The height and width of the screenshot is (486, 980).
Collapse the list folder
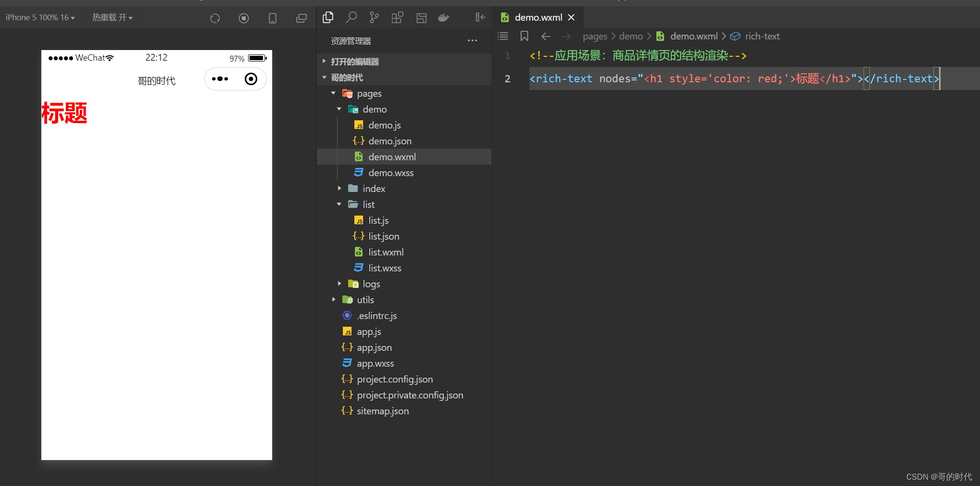pyautogui.click(x=404, y=205)
